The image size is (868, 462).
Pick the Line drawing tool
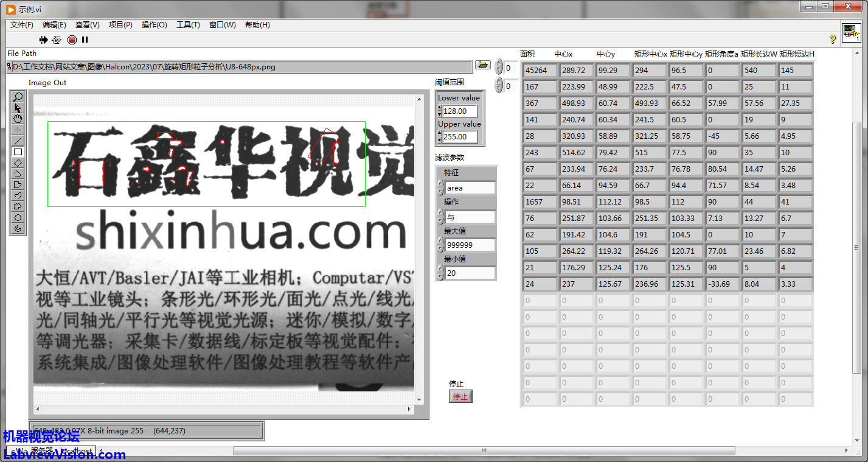click(x=18, y=141)
